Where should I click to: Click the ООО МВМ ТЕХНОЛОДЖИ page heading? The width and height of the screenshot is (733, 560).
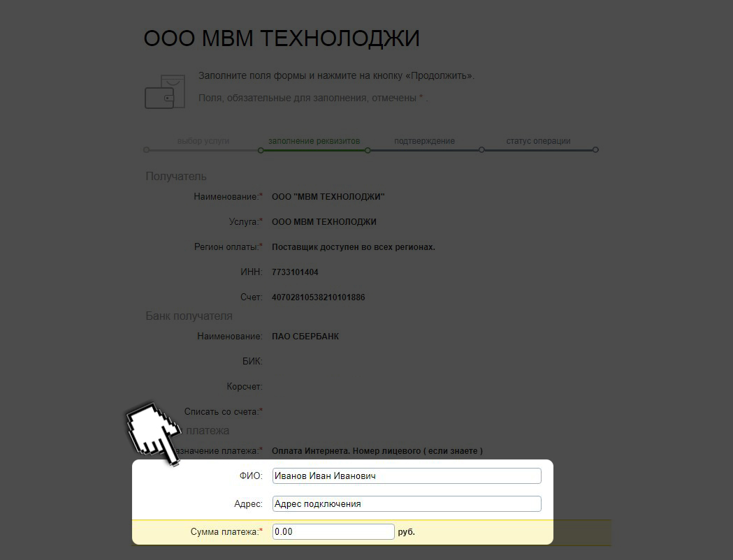(282, 38)
